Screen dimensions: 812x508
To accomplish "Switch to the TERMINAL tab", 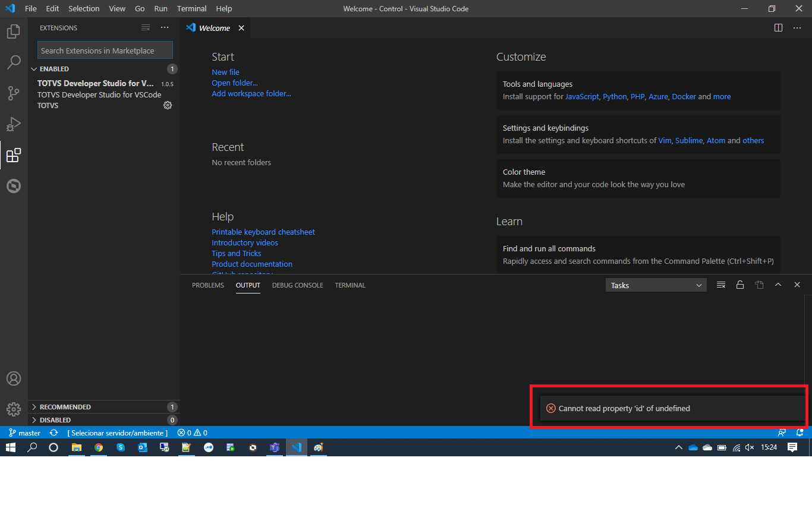I will coord(350,285).
